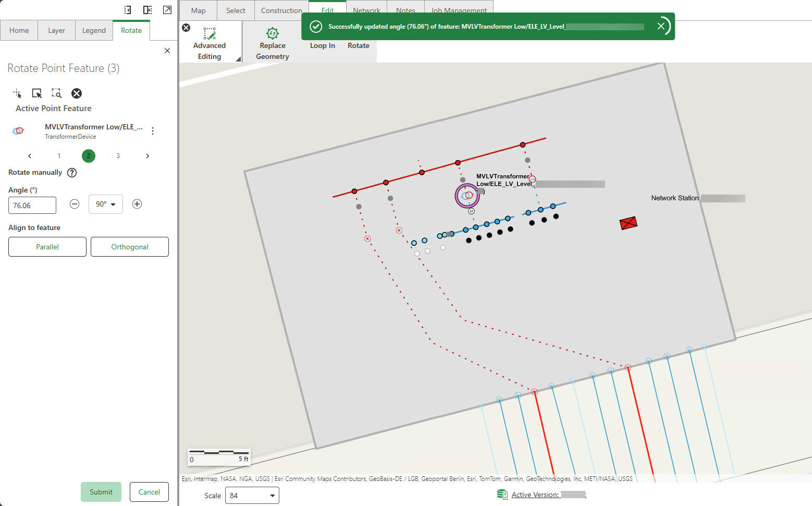
Task: Close the ribbon tool group X icon
Action: [186, 28]
